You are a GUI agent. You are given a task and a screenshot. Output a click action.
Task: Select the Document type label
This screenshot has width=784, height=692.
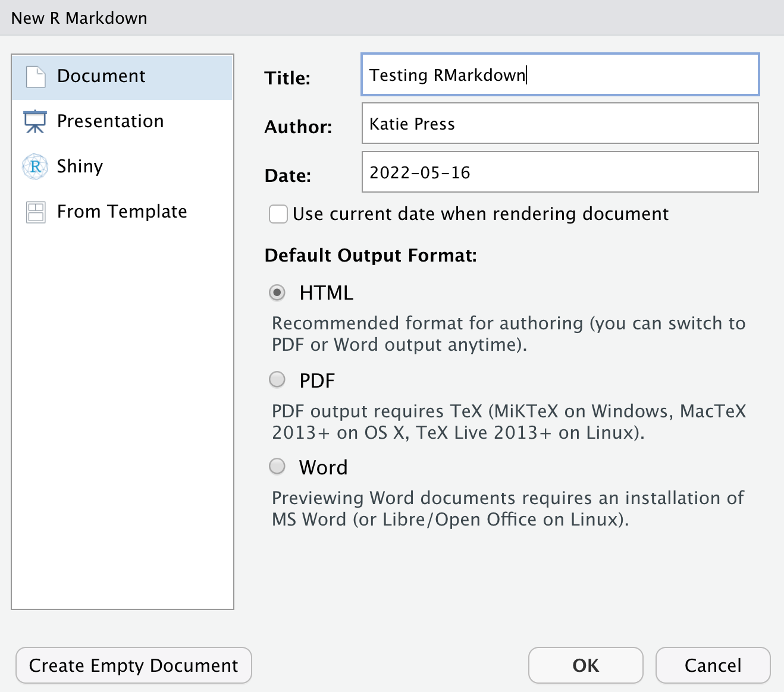pyautogui.click(x=101, y=76)
